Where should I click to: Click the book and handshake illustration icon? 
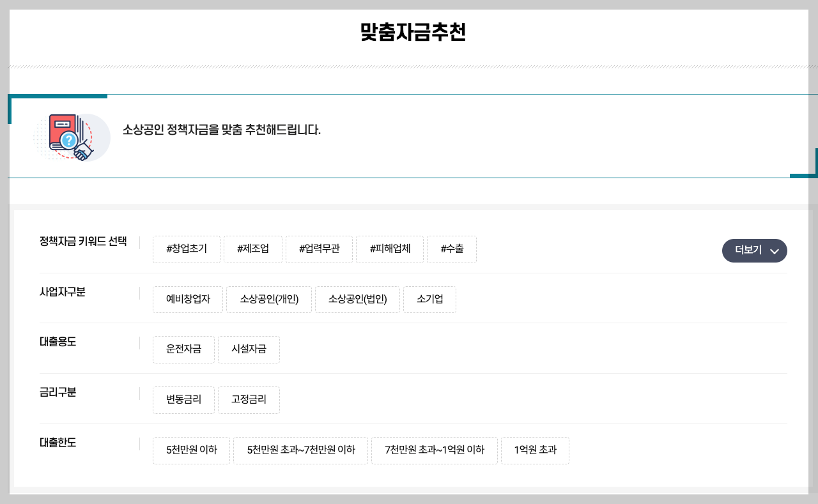coord(71,137)
